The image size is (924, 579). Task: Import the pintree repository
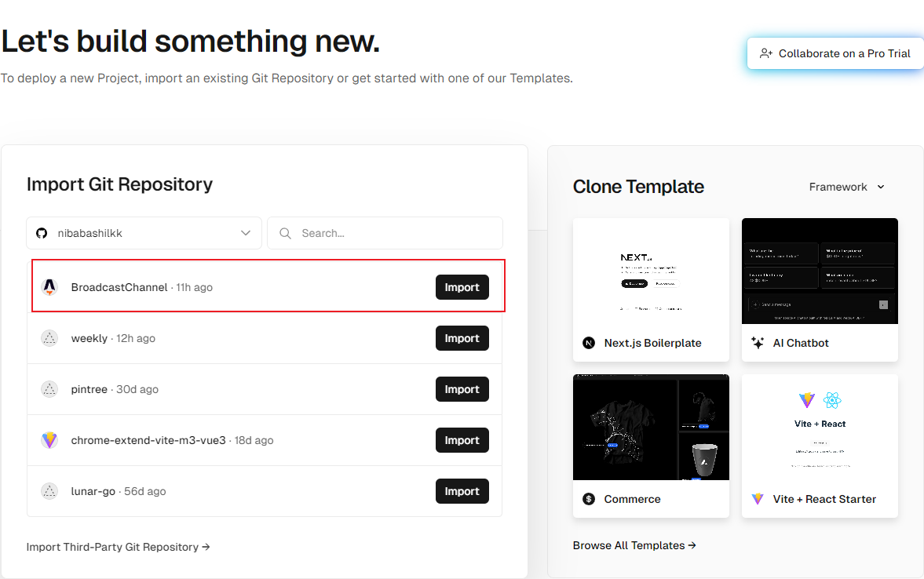point(462,389)
